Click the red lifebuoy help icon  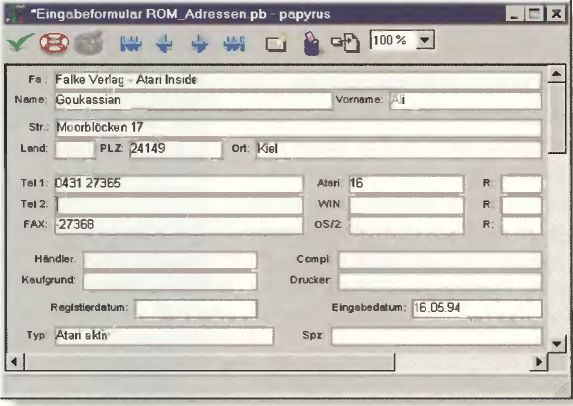coord(54,43)
